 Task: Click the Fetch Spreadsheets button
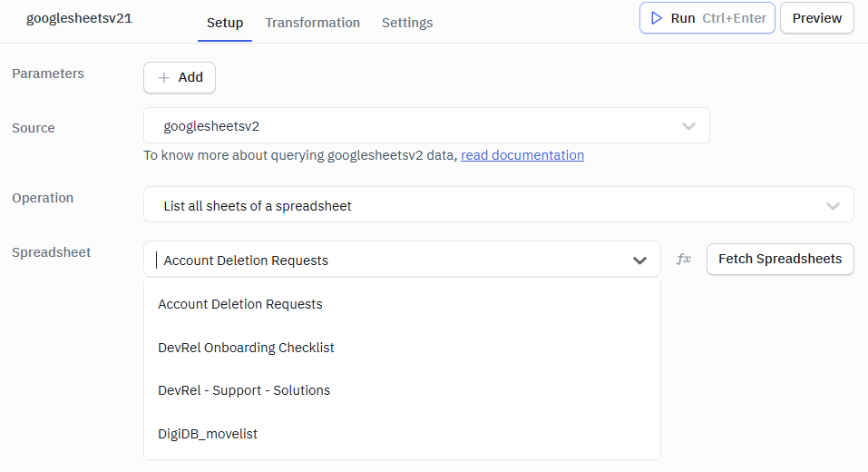tap(780, 259)
